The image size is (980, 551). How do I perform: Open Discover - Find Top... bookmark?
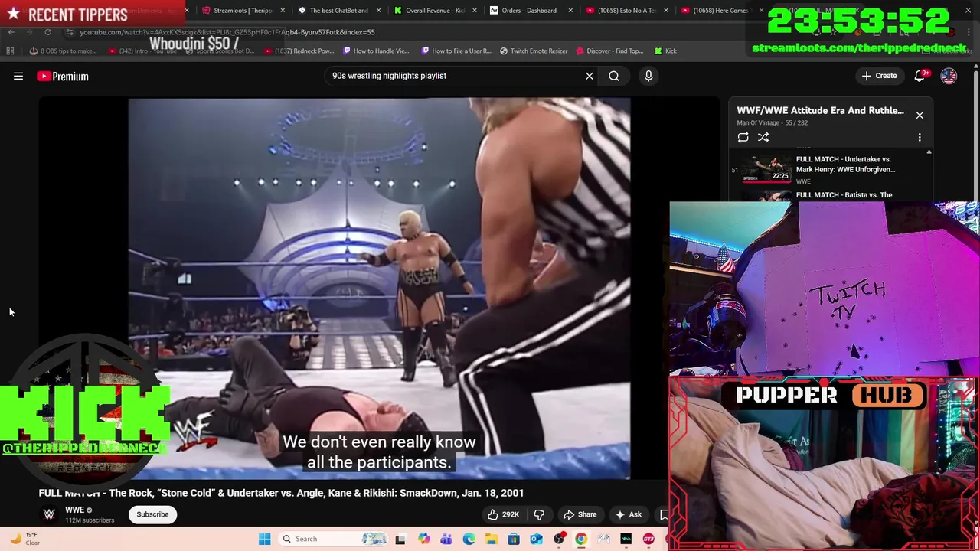(609, 51)
